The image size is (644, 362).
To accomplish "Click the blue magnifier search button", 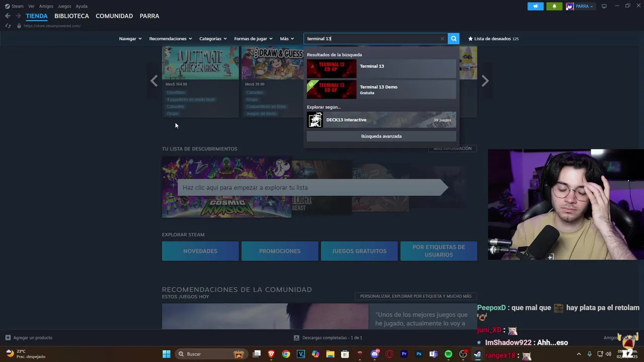I will point(453,39).
